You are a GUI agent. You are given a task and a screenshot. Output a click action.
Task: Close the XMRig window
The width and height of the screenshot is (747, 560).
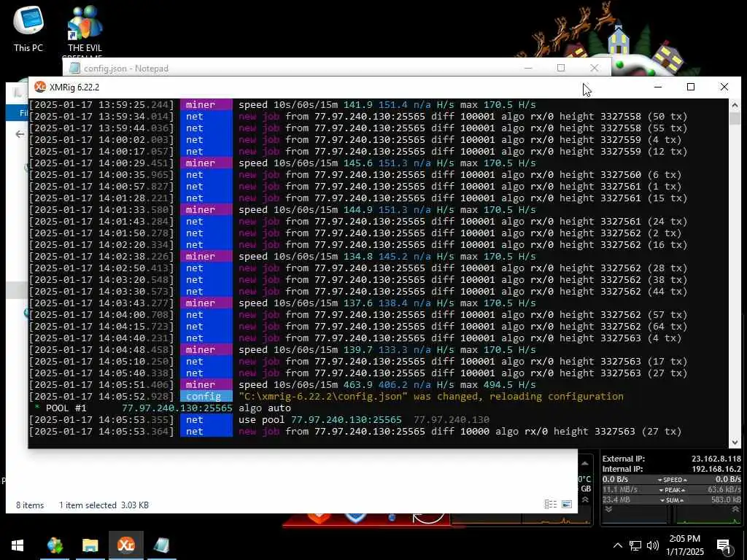724,87
